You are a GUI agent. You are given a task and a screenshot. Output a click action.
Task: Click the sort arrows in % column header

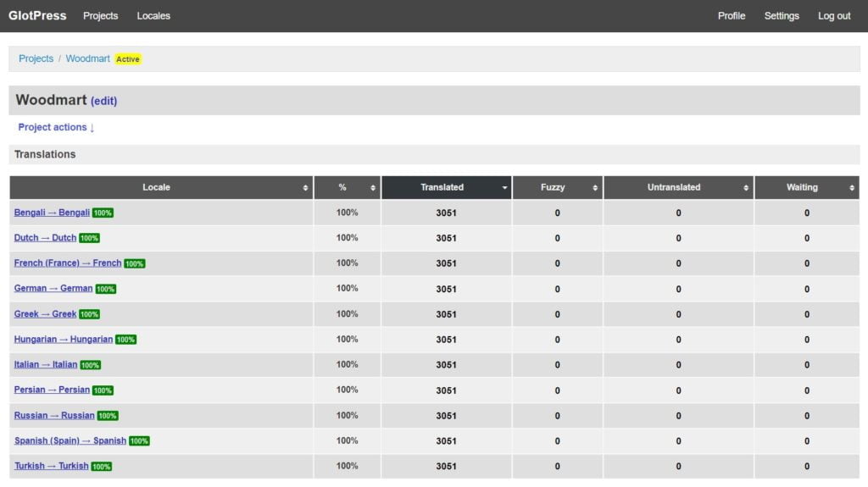click(x=373, y=188)
